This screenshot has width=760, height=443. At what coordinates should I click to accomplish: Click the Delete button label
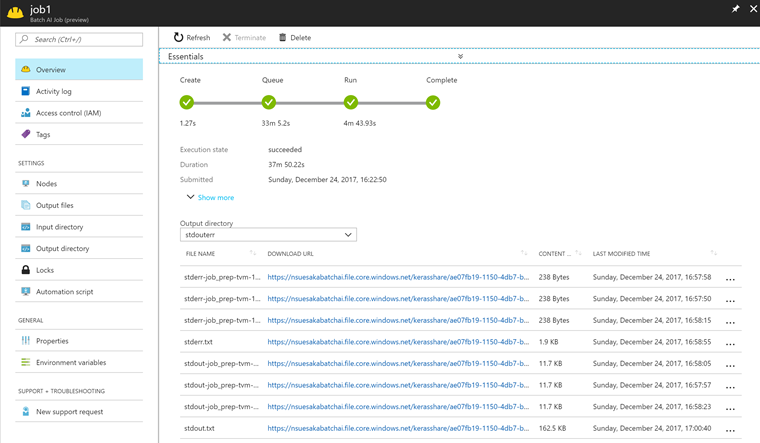[301, 37]
